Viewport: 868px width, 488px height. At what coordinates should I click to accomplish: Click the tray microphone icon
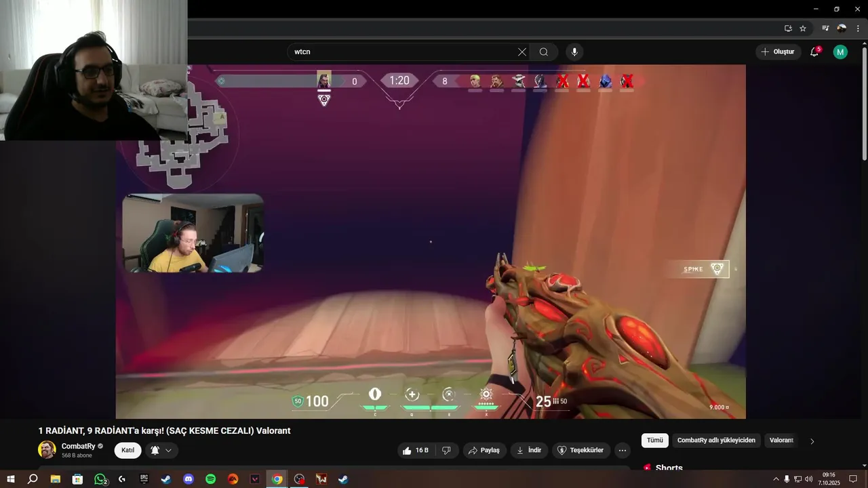click(787, 479)
